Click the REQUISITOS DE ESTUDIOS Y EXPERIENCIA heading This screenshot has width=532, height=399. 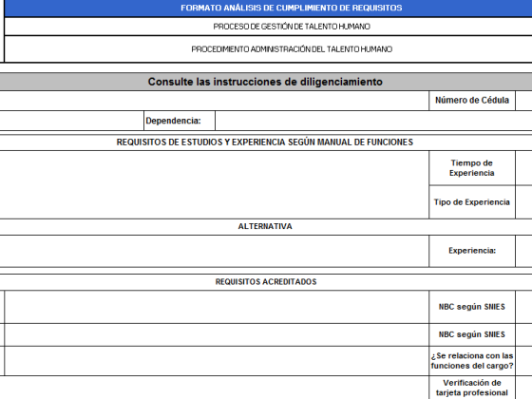tap(265, 142)
